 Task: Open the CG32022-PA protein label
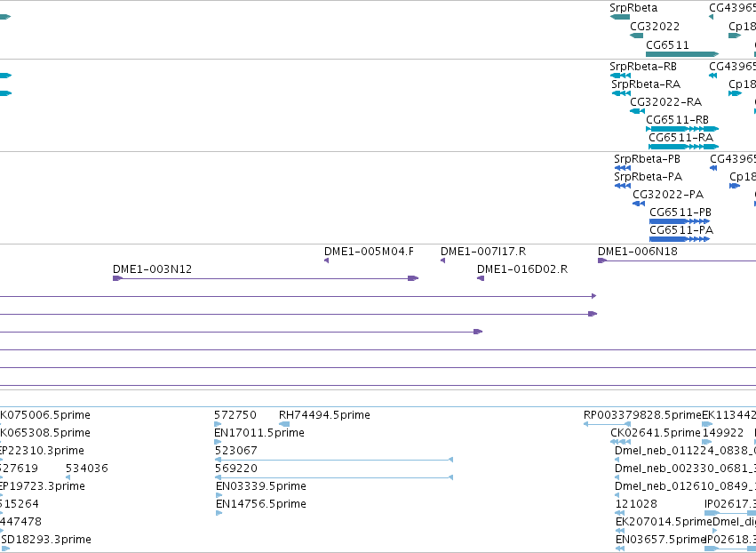pyautogui.click(x=668, y=195)
